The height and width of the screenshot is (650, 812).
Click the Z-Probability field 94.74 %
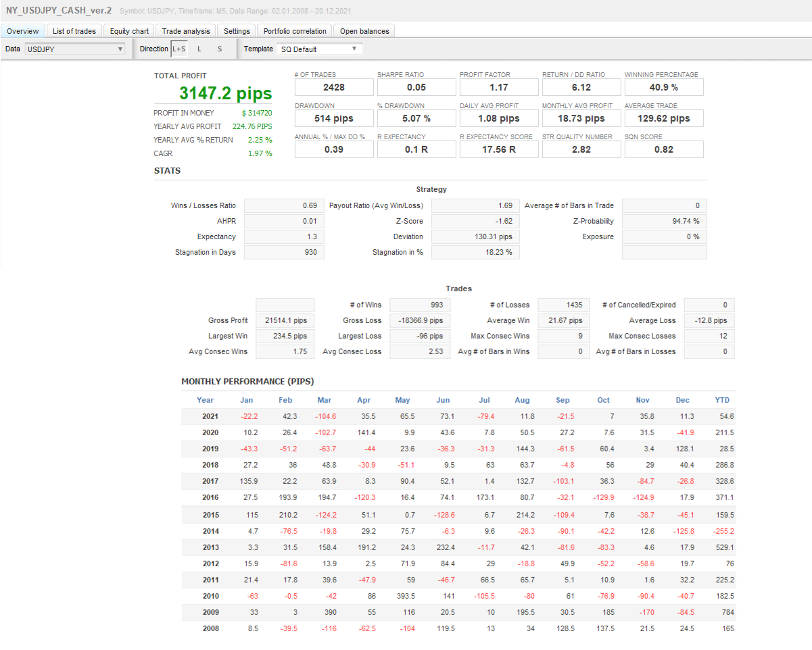point(664,221)
